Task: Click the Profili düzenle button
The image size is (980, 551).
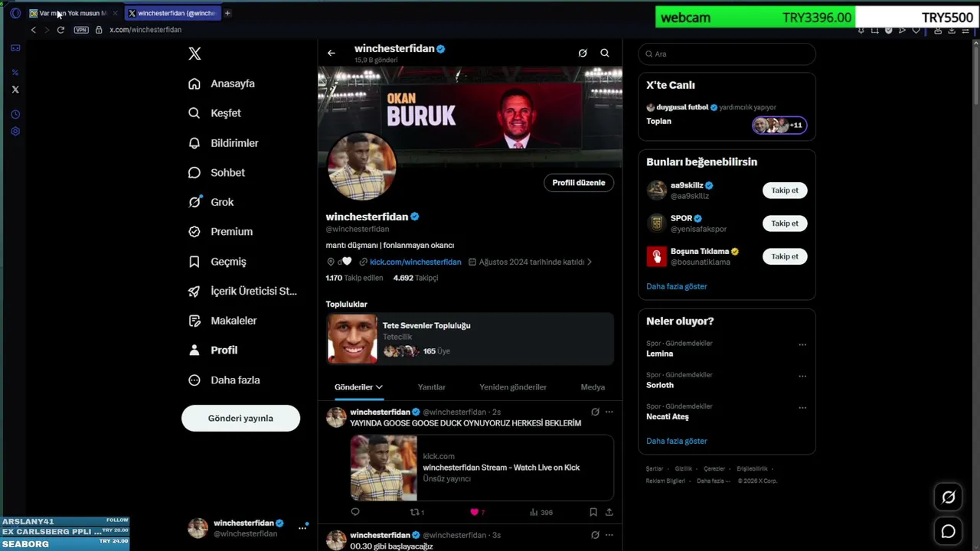Action: tap(579, 183)
